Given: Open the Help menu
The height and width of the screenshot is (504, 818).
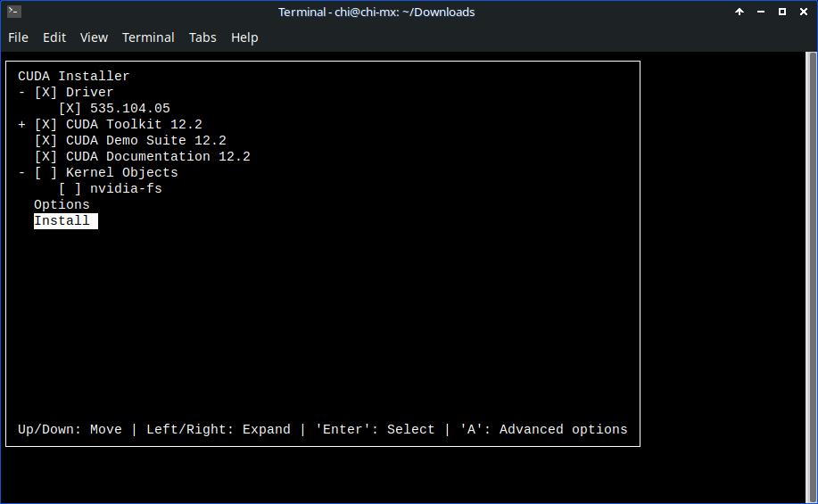Looking at the screenshot, I should coord(244,37).
